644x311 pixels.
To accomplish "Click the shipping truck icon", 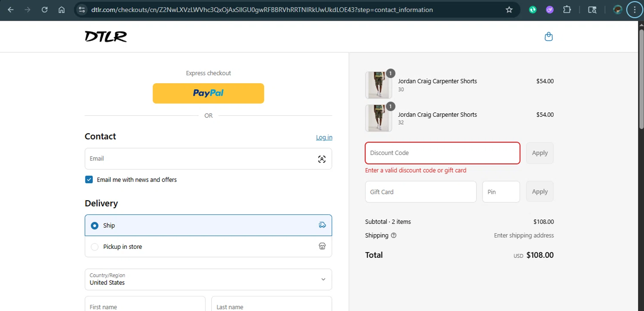I will [322, 225].
